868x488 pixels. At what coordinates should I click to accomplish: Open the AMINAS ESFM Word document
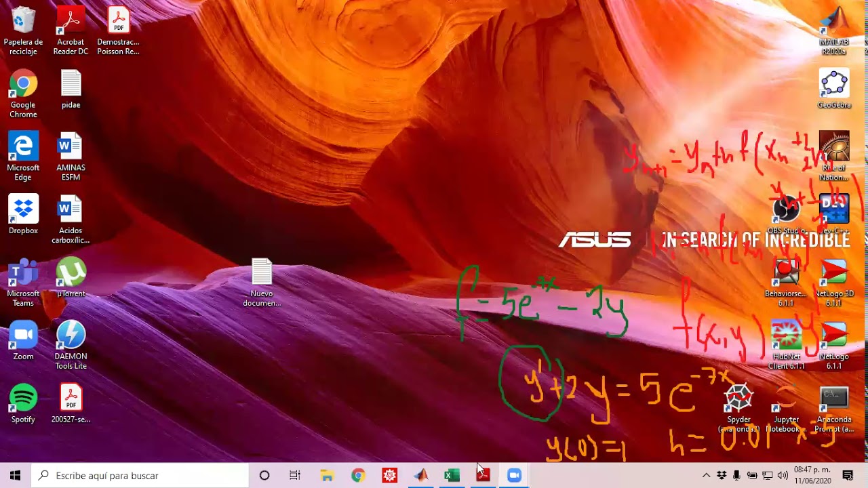point(71,157)
